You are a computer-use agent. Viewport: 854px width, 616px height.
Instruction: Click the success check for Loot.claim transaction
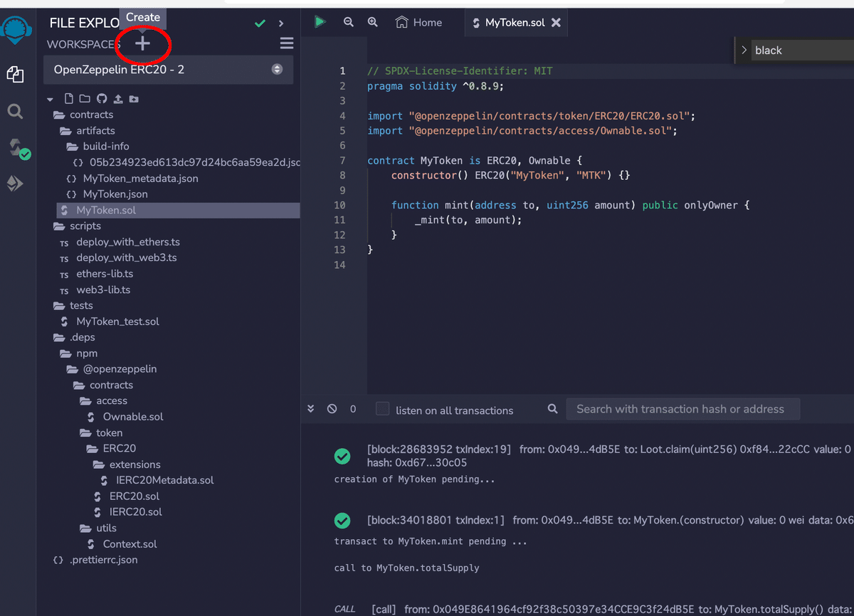click(x=342, y=456)
